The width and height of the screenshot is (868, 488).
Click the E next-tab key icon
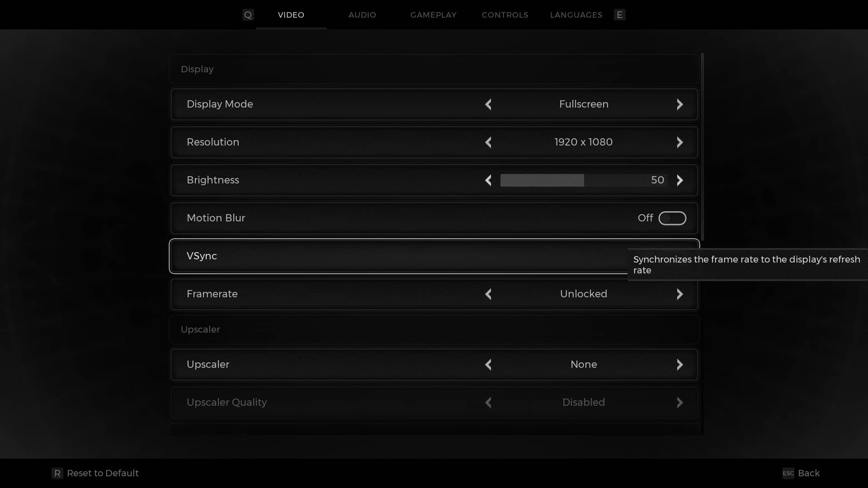pyautogui.click(x=619, y=15)
